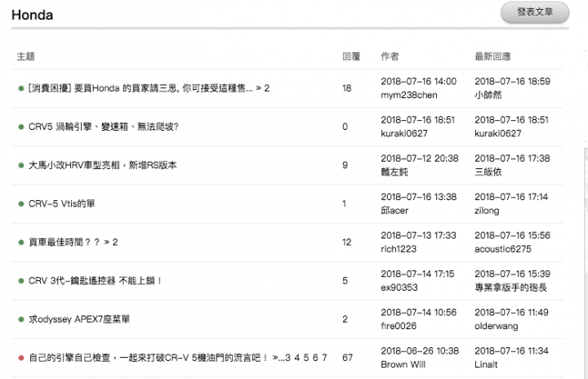This screenshot has height=379, width=588.
Task: Click reply count 67
Action: (x=347, y=358)
